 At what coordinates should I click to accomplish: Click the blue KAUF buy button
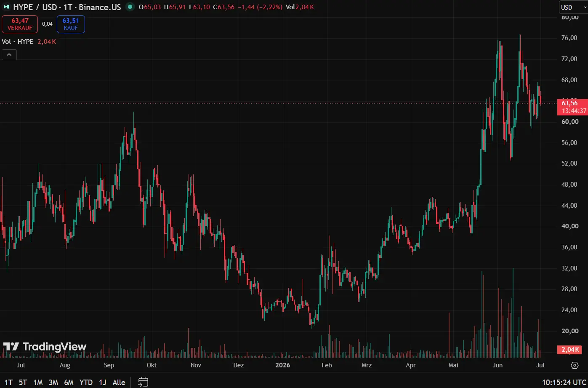coord(71,24)
